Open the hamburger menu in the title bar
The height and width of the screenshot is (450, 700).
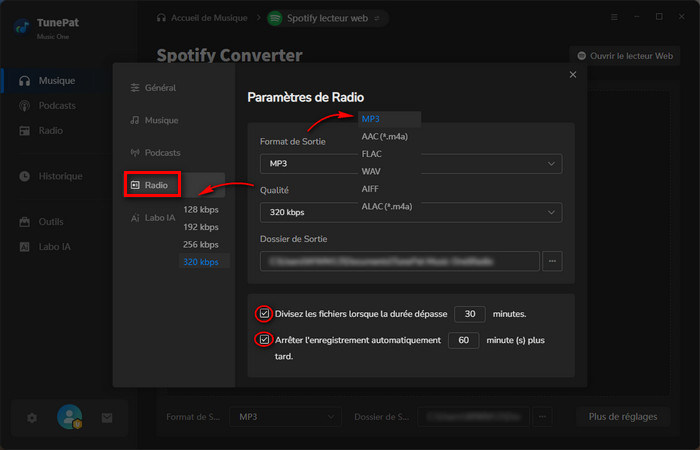coord(614,17)
